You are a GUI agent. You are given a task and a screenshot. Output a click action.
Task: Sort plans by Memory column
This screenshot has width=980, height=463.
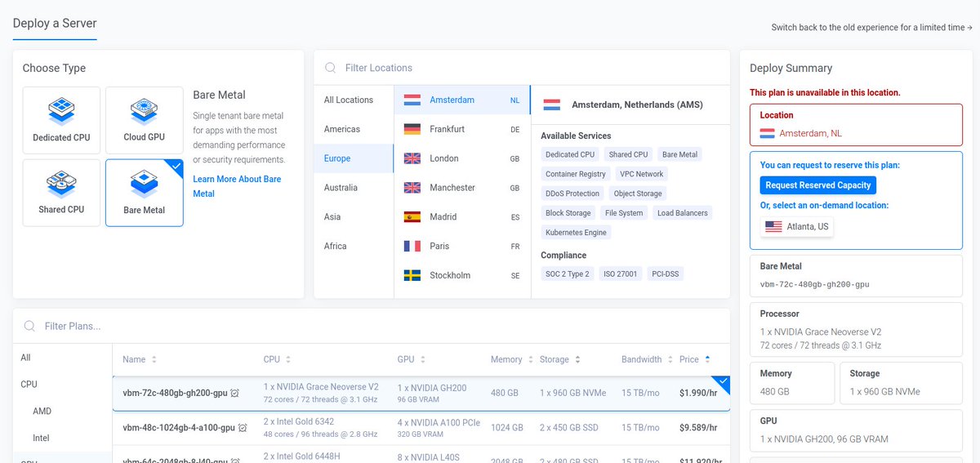point(511,359)
